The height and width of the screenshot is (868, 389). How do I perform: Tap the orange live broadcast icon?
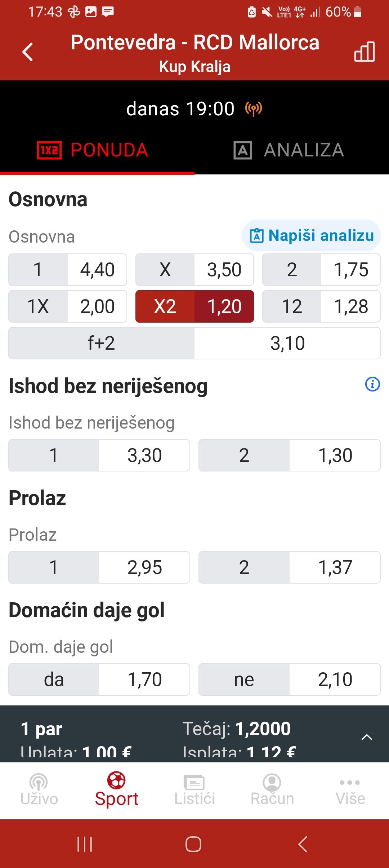[254, 108]
